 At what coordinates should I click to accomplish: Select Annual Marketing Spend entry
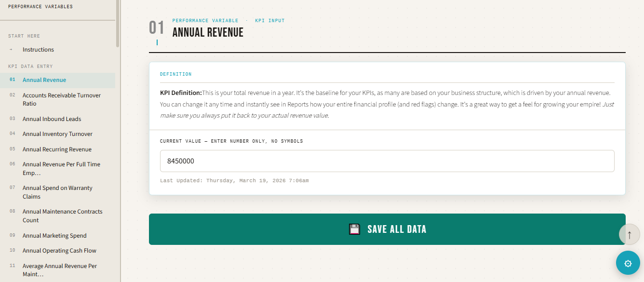click(x=54, y=236)
